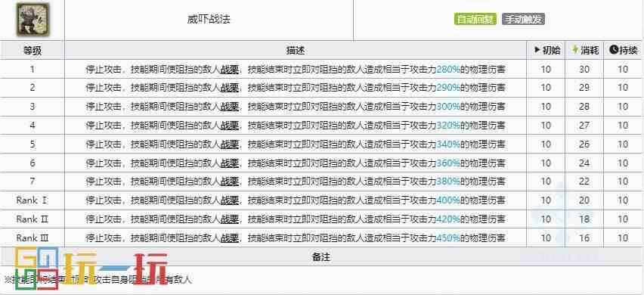Click the 威吓战法 skill icon thumbnail
Screen dimensions: 644x295
coord(33,20)
